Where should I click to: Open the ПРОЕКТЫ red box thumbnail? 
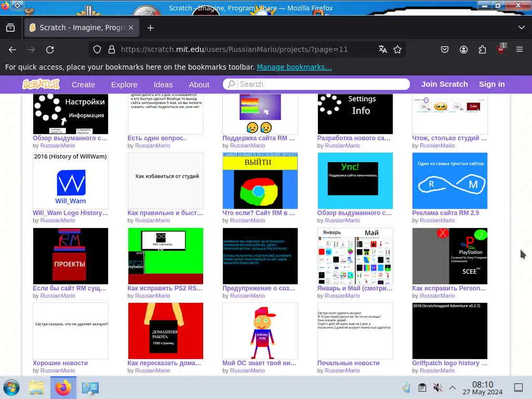pyautogui.click(x=71, y=256)
